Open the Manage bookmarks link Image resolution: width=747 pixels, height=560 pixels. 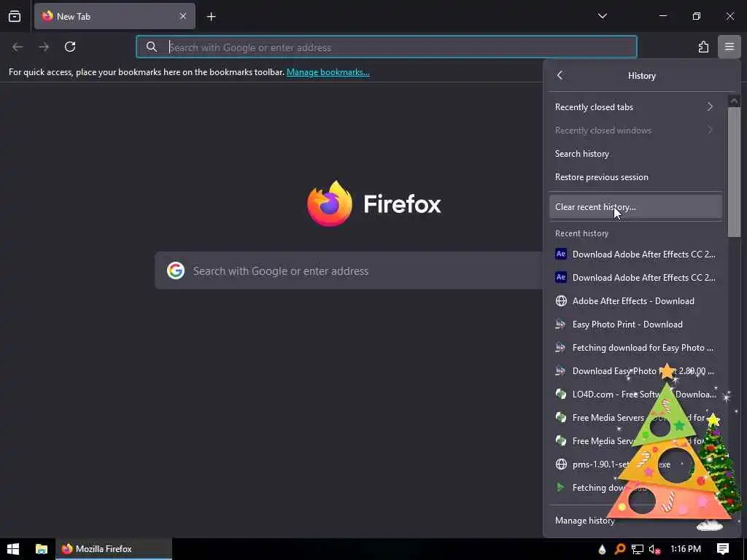click(x=328, y=72)
